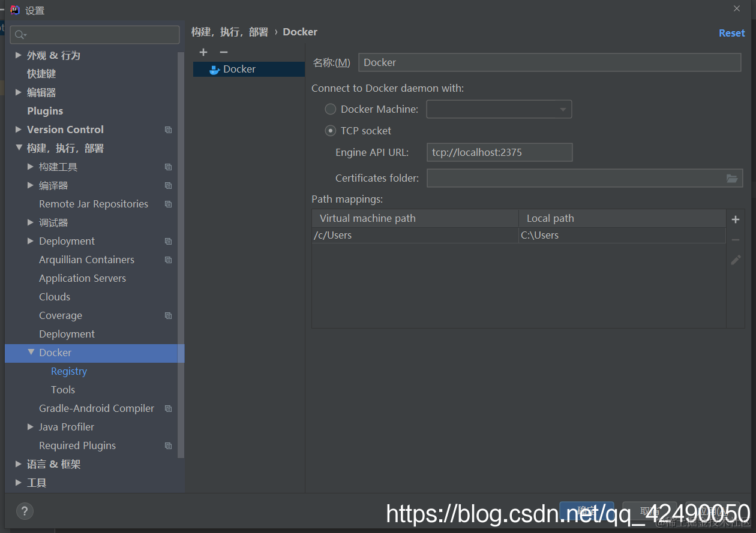This screenshot has width=756, height=533.
Task: Click project-level icon beside 编译器
Action: coord(168,185)
